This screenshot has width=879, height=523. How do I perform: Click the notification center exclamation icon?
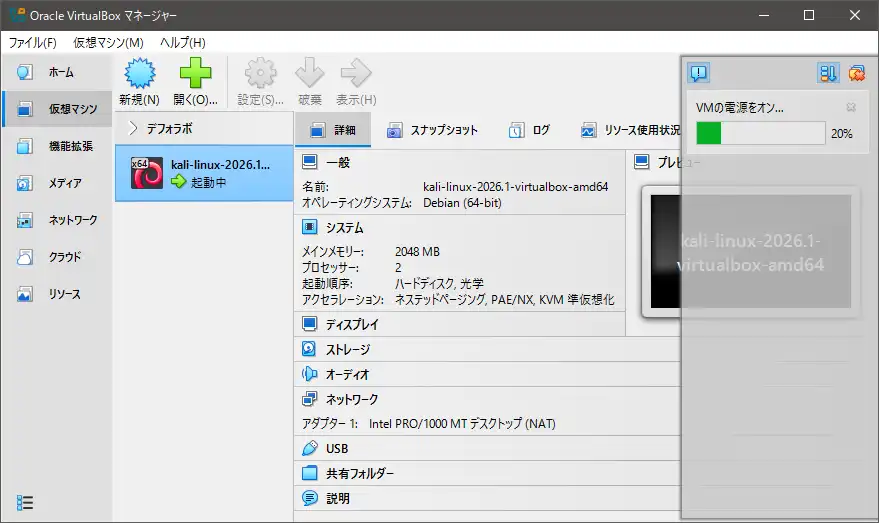698,73
